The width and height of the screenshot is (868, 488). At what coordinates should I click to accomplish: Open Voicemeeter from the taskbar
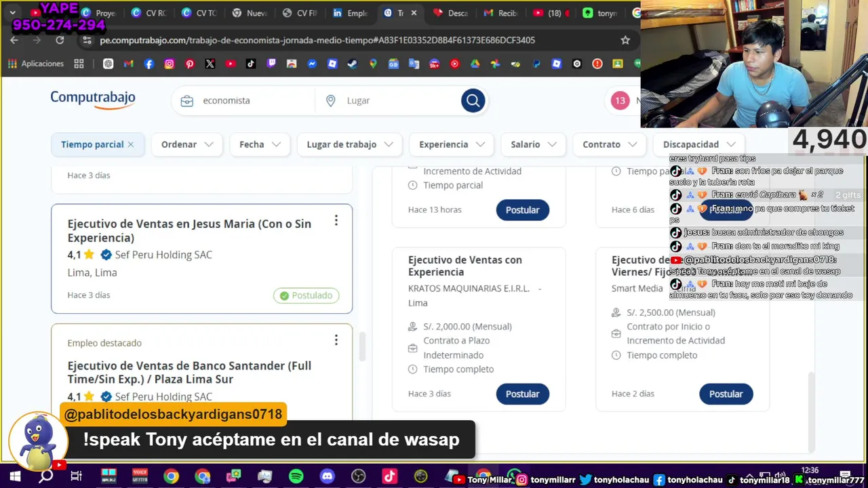[x=140, y=476]
